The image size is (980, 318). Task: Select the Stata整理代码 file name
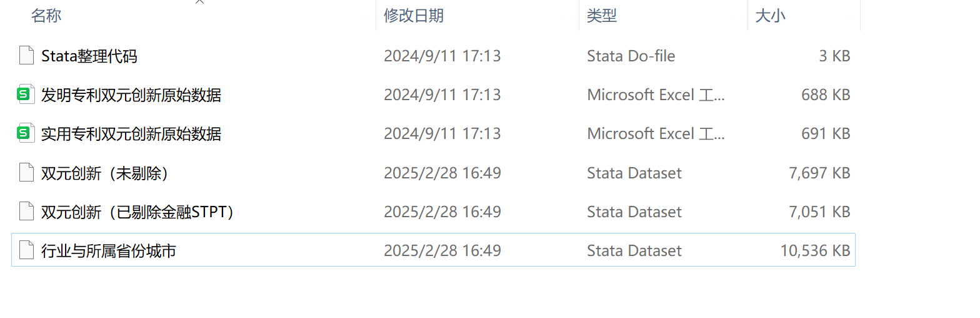89,56
